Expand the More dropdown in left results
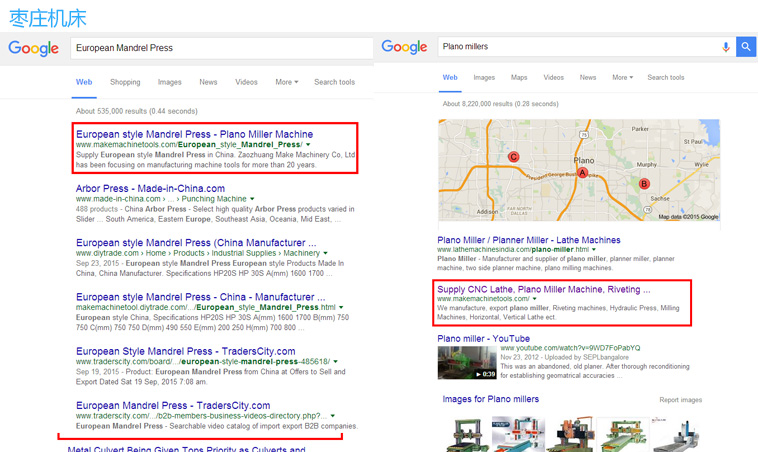 (287, 82)
